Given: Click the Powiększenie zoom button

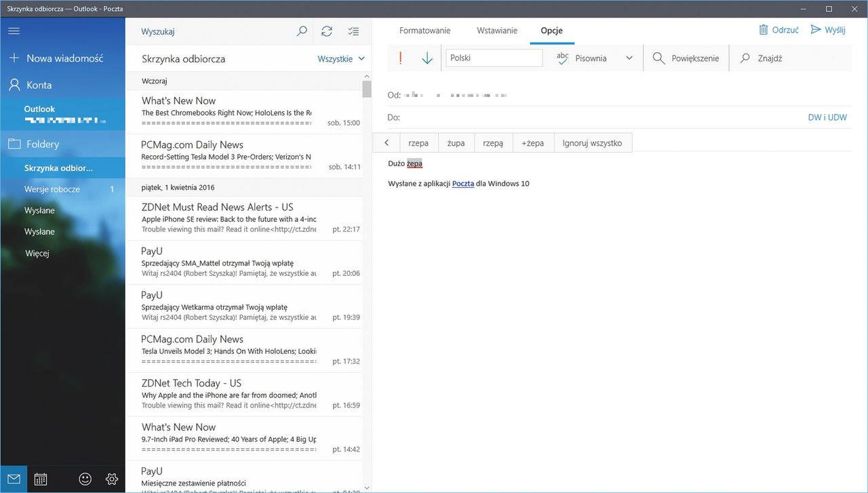Looking at the screenshot, I should coord(686,58).
